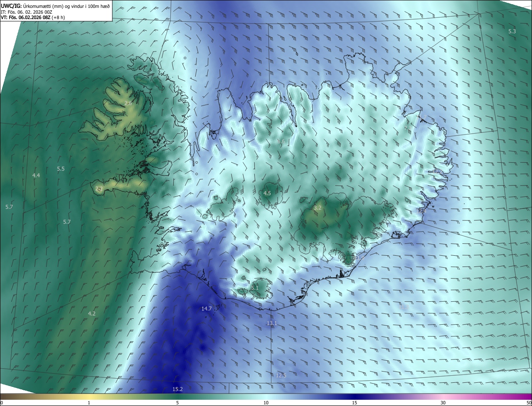
Task: Click the 15.2 value above the colour scale
Action: (x=177, y=389)
